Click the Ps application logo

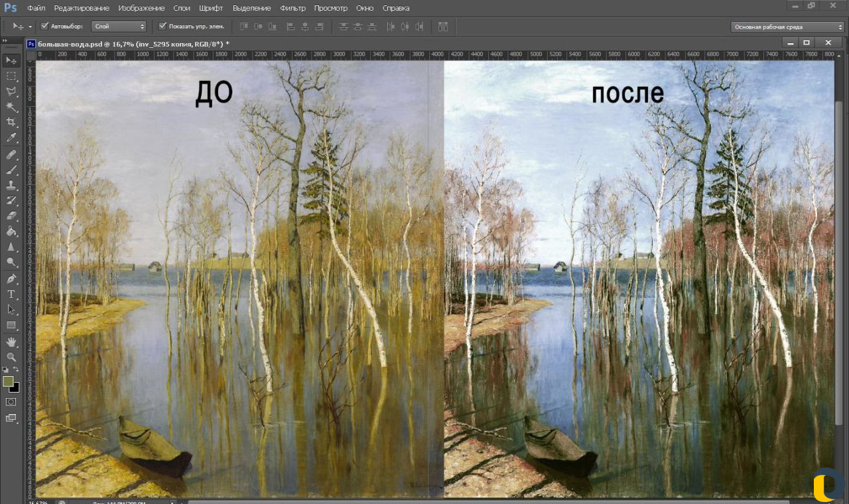tap(11, 7)
